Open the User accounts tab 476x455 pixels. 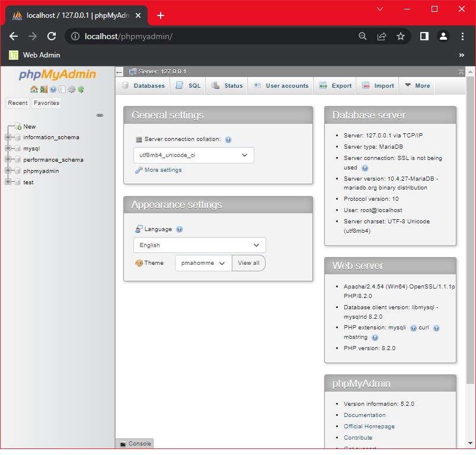(281, 86)
